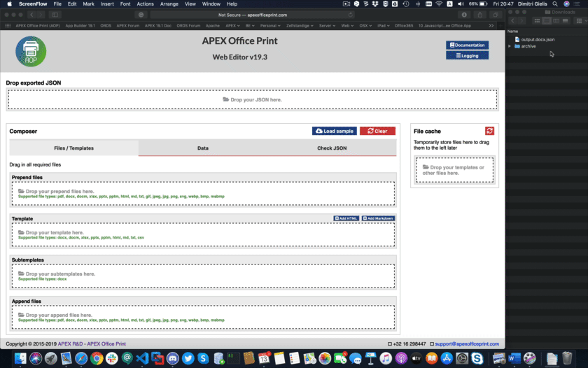
Task: Click the File cache refresh icon
Action: click(489, 131)
